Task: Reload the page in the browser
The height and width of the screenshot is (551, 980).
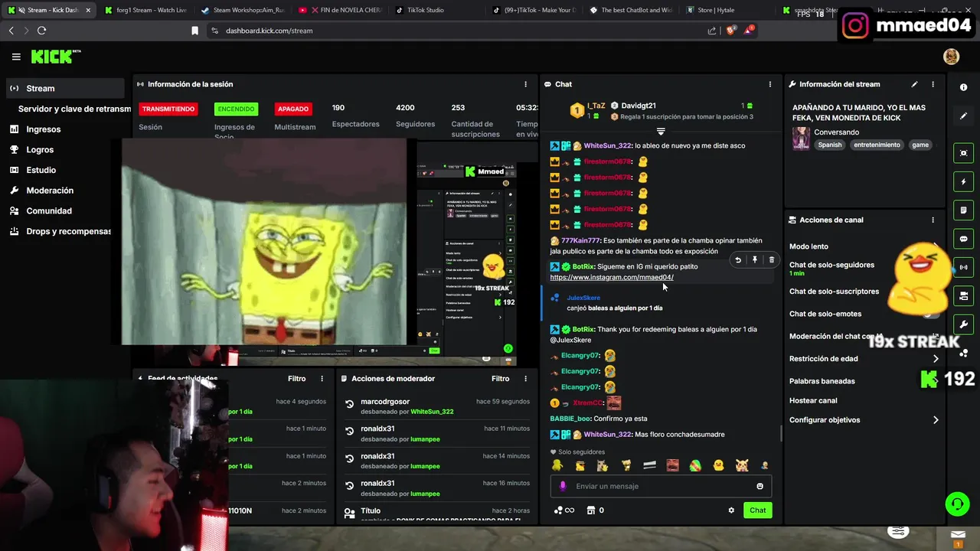Action: click(41, 31)
